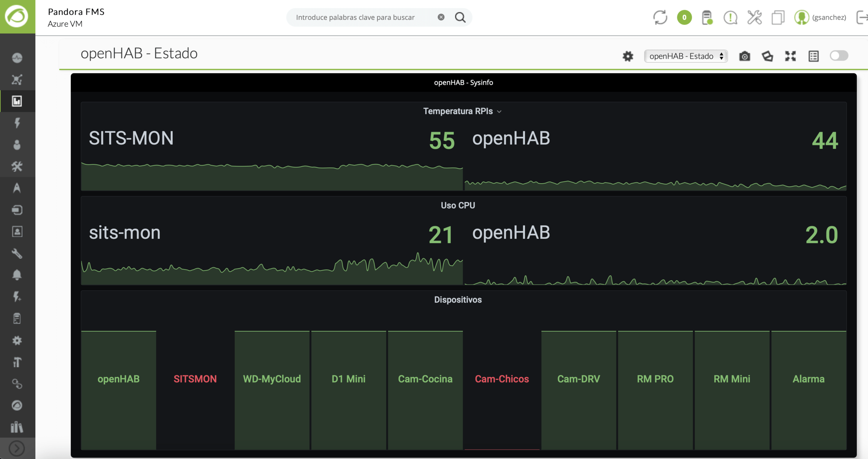This screenshot has width=868, height=459.
Task: Click SITS-MON temperature value 55
Action: point(442,140)
